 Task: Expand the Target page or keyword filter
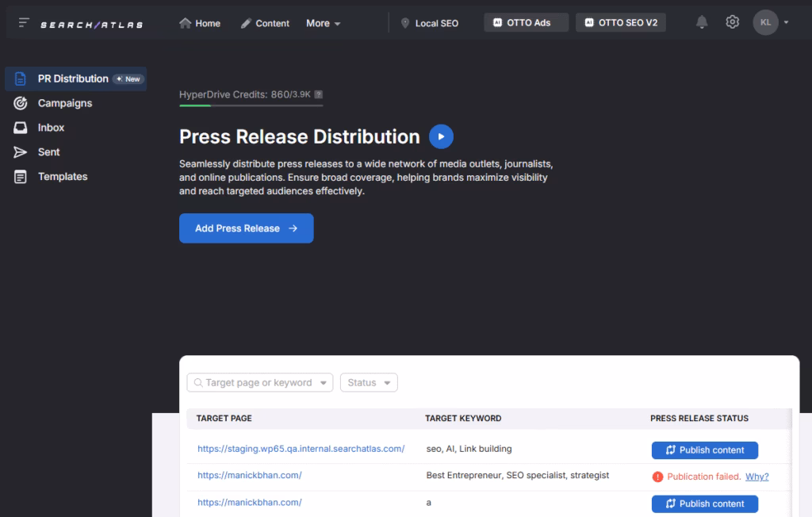pyautogui.click(x=259, y=382)
